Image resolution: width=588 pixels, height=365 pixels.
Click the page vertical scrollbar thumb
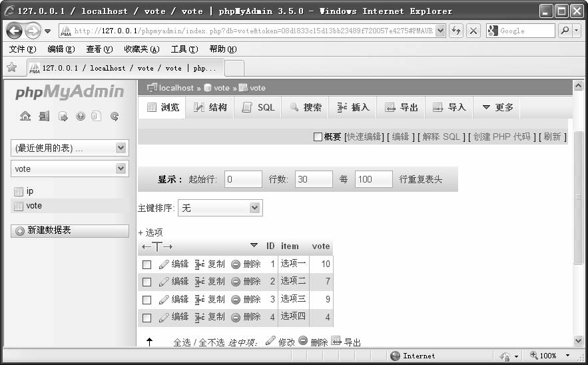click(578, 197)
